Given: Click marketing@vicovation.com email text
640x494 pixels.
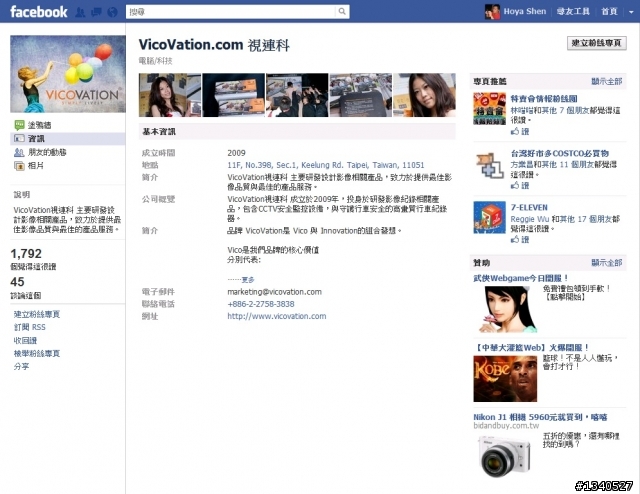Looking at the screenshot, I should pos(274,292).
